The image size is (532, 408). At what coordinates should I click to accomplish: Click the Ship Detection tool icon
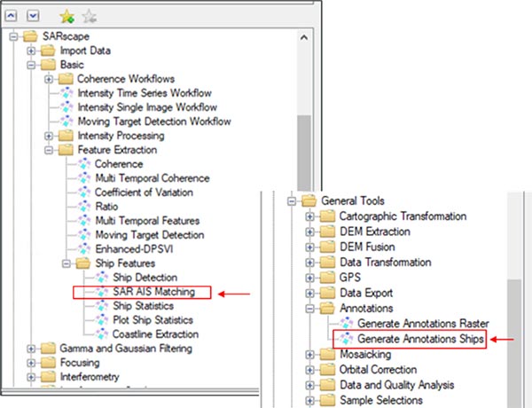click(101, 278)
